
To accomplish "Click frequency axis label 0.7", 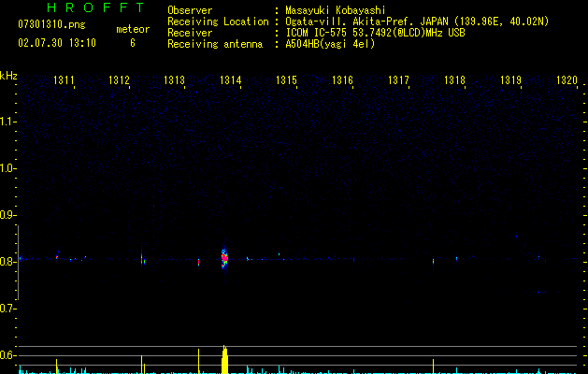I will [7, 309].
